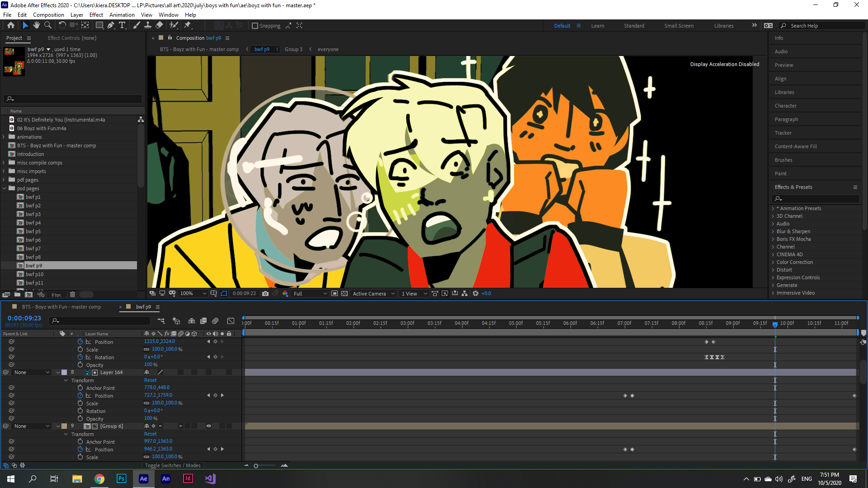The image size is (868, 488).
Task: Select bwf p10 in project panel
Action: tap(35, 274)
